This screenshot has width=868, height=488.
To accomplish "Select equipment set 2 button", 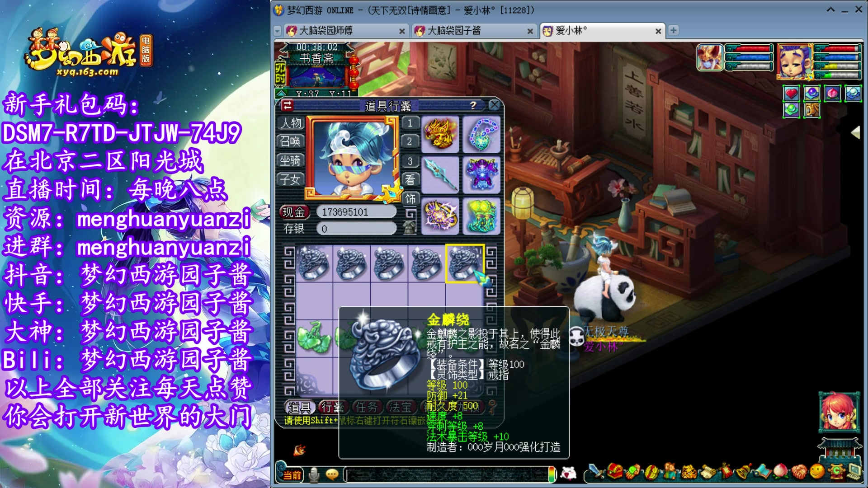I will (x=410, y=141).
